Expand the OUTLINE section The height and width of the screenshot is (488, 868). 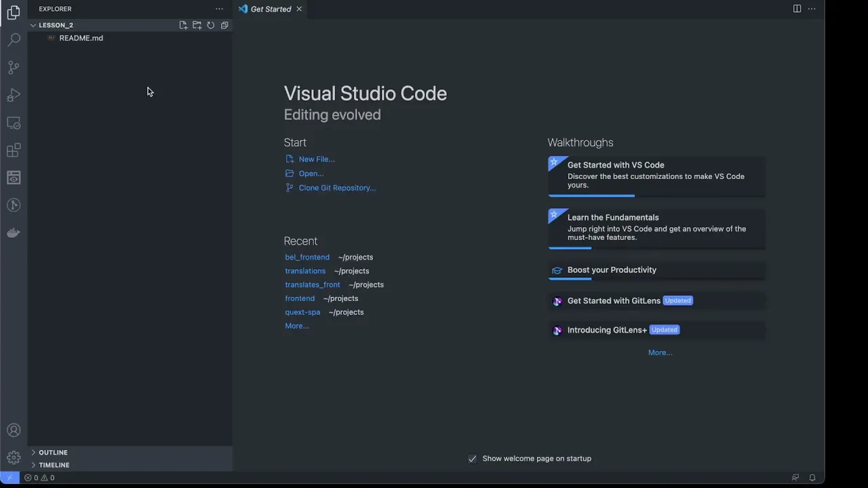tap(130, 452)
